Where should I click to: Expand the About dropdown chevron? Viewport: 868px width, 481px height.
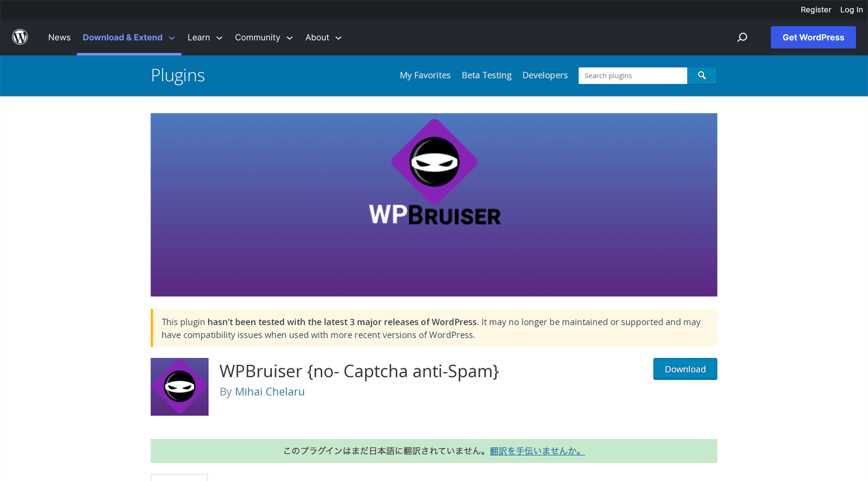click(339, 38)
